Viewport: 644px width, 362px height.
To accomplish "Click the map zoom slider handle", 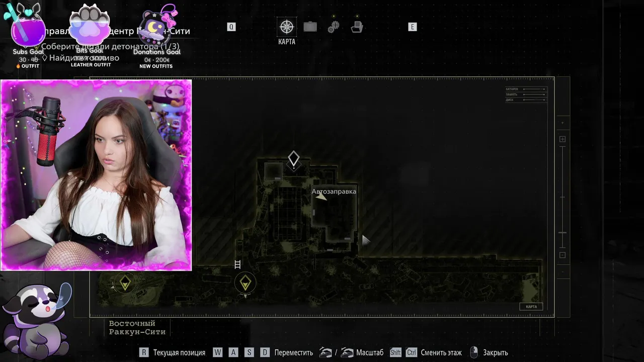I will click(x=562, y=233).
